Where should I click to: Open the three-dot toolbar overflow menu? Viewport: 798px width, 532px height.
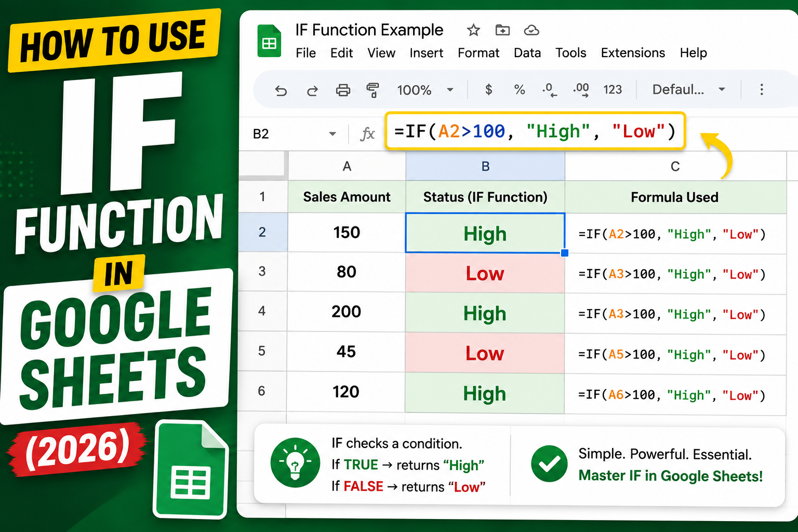point(762,90)
